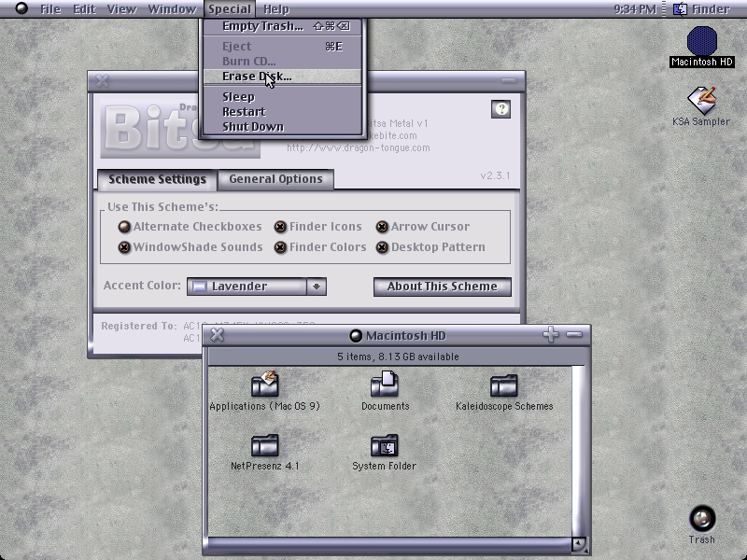Switch to the General Options tab
747x560 pixels.
coord(275,179)
